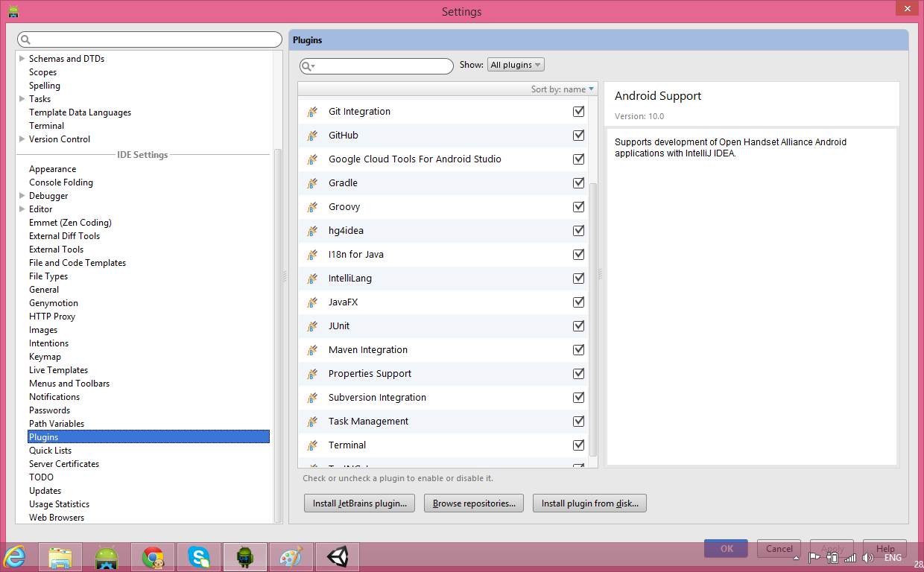Viewport: 924px width, 572px height.
Task: Click the Google Cloud Tools plugin icon
Action: tap(312, 159)
